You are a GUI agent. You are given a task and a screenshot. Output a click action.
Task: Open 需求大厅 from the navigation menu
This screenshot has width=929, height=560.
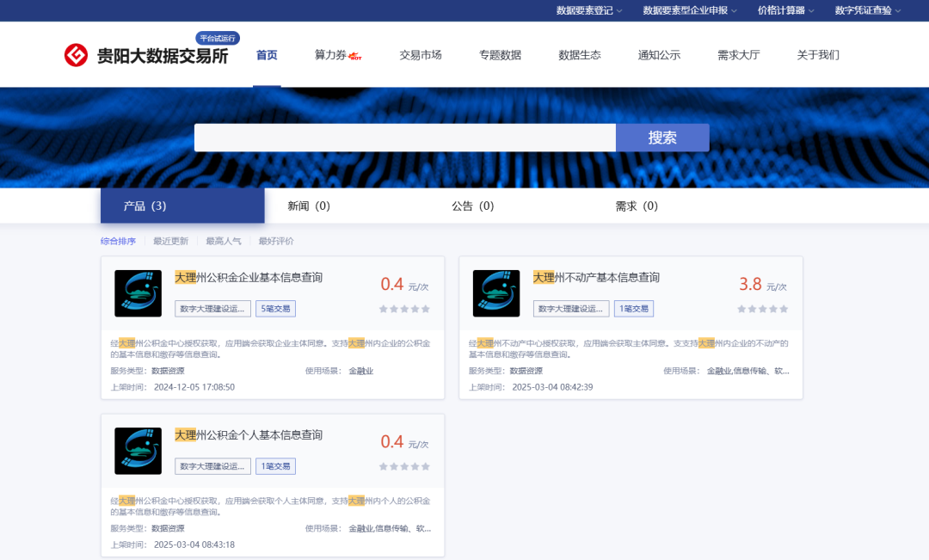click(738, 54)
